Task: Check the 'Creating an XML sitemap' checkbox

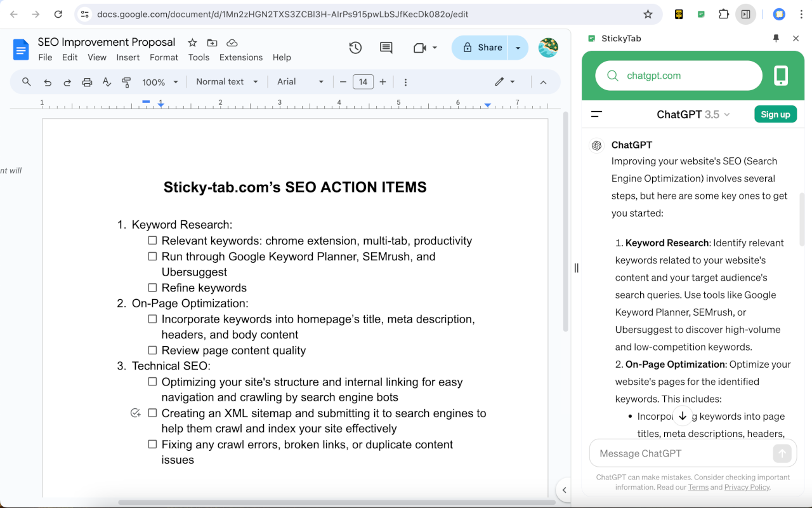Action: 152,413
